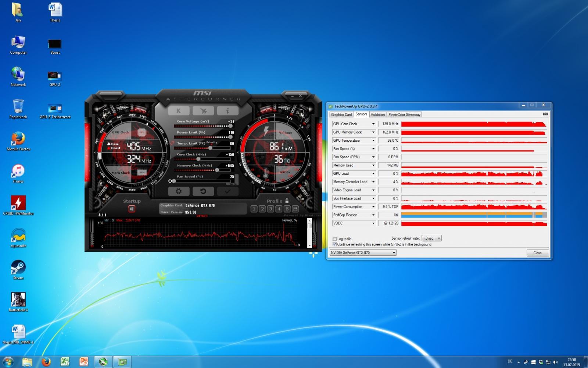Click the MEM button on the clock gauge

point(141,172)
